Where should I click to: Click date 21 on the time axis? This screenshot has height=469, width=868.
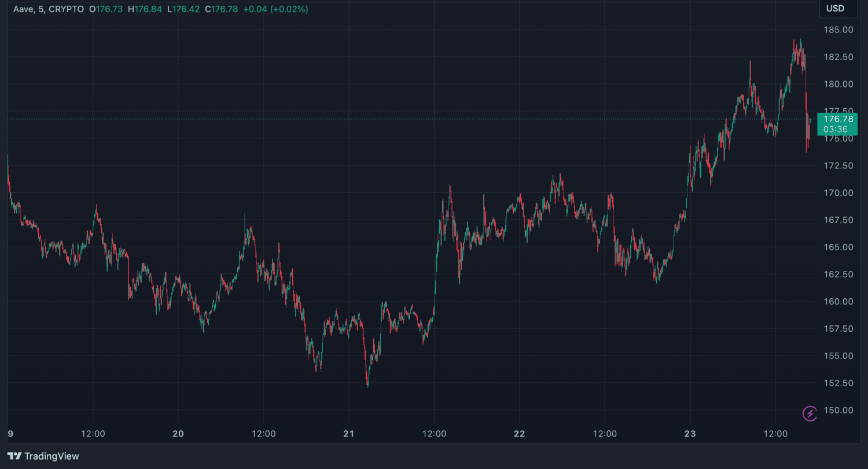click(349, 434)
